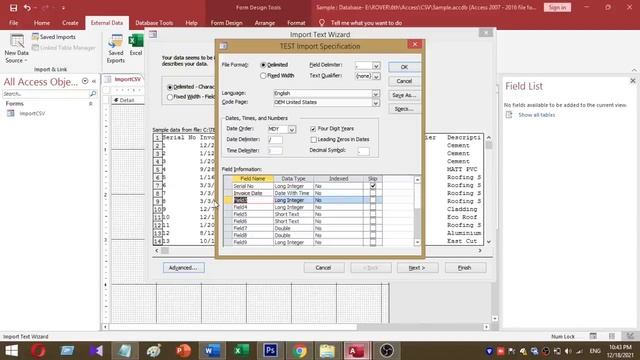Open Photoshop from taskbar
Viewport: 640px width, 360px height.
tap(270, 351)
